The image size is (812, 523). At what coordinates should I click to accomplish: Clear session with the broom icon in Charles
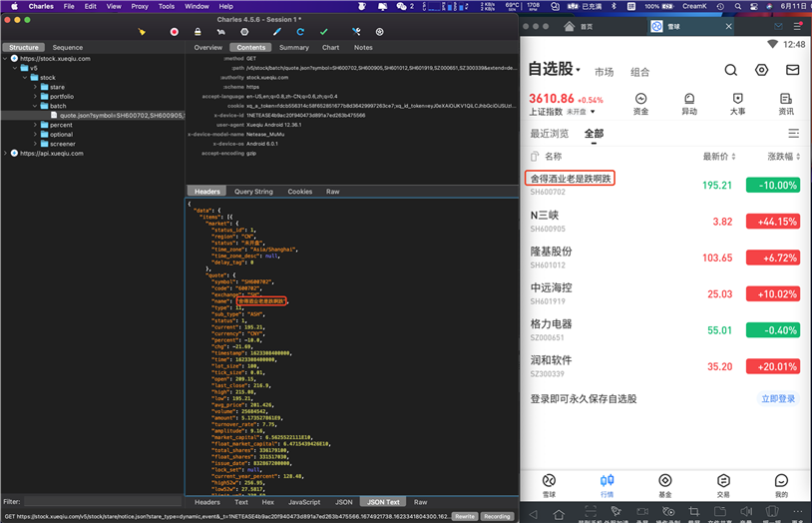(x=142, y=32)
